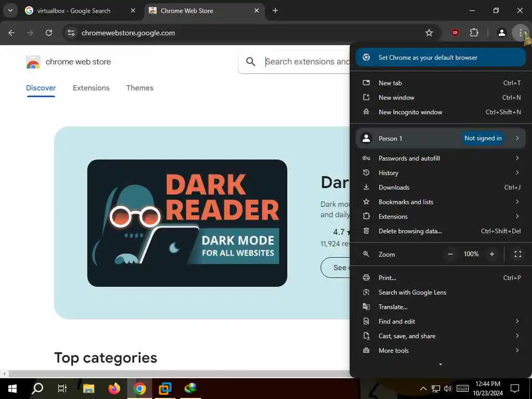The height and width of the screenshot is (399, 532).
Task: Click the profile avatar icon in toolbar
Action: (x=502, y=33)
